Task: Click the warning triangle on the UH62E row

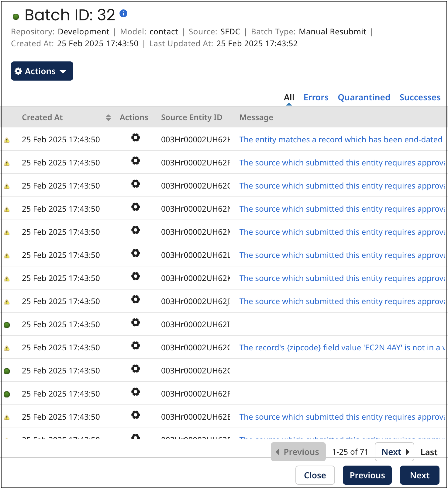Action: [x=7, y=418]
